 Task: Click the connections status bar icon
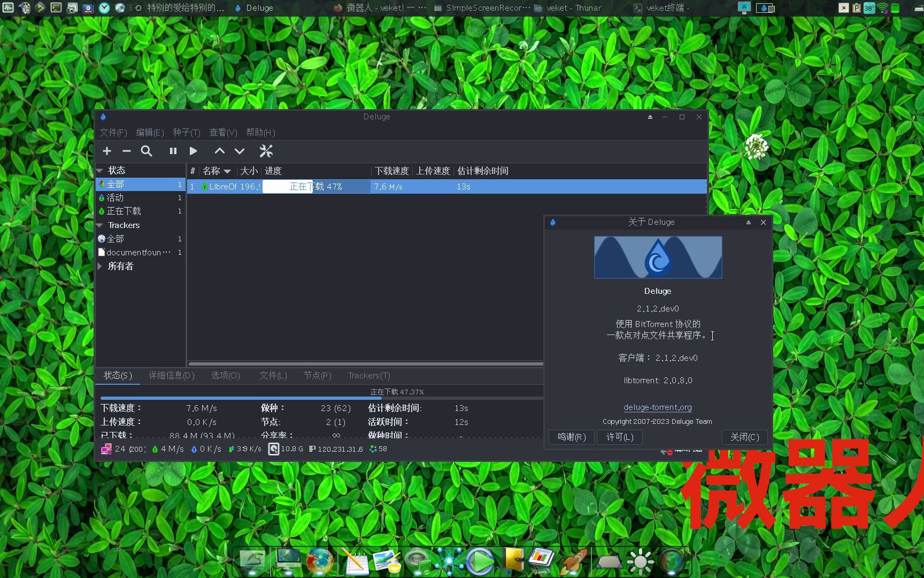click(x=106, y=449)
